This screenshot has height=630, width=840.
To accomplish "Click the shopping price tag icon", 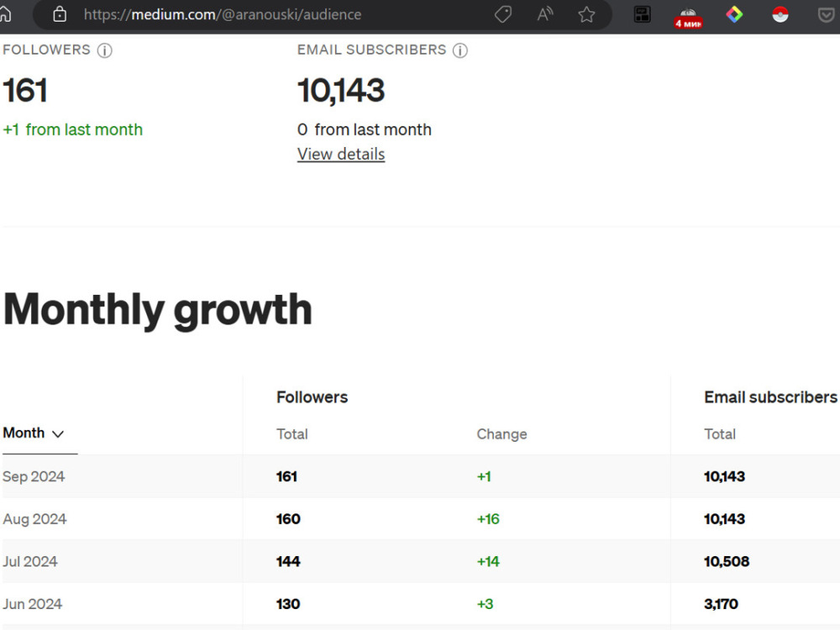I will pos(502,14).
